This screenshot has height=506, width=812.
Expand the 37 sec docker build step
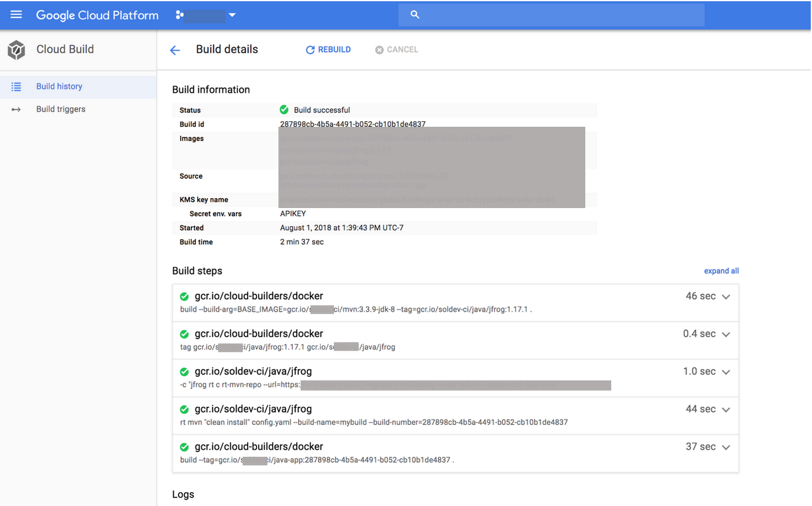tap(726, 447)
